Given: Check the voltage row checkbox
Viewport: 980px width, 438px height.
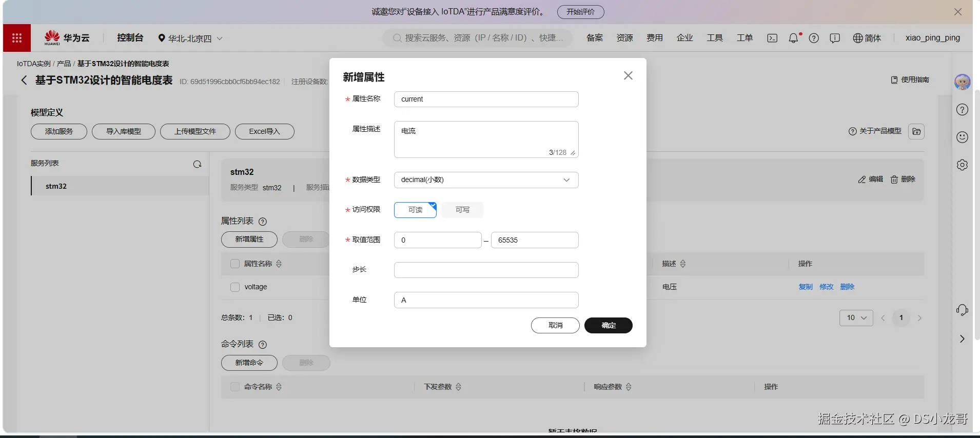Looking at the screenshot, I should tap(235, 287).
